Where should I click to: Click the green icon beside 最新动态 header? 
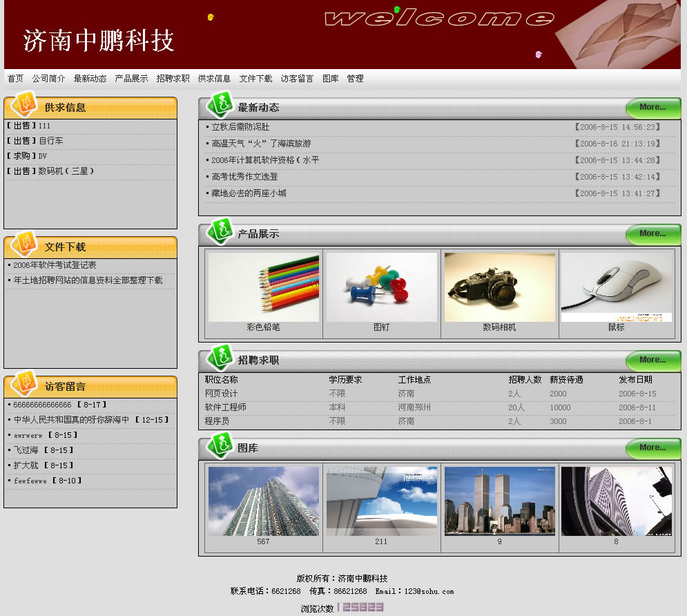(221, 104)
